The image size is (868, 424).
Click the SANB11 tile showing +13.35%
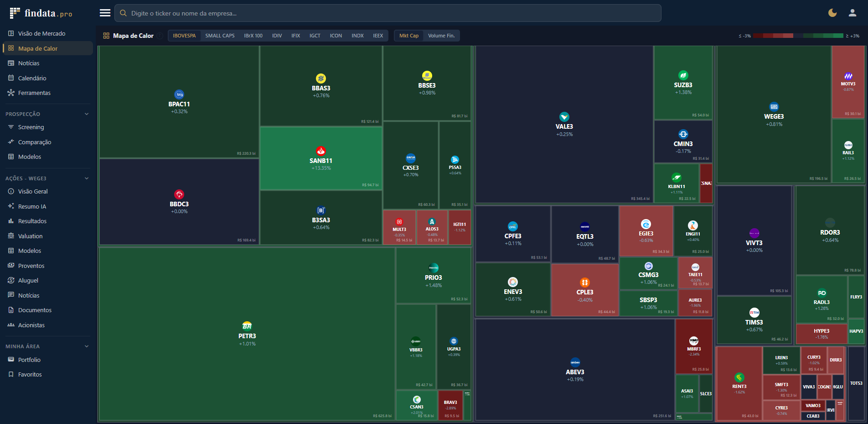click(321, 158)
